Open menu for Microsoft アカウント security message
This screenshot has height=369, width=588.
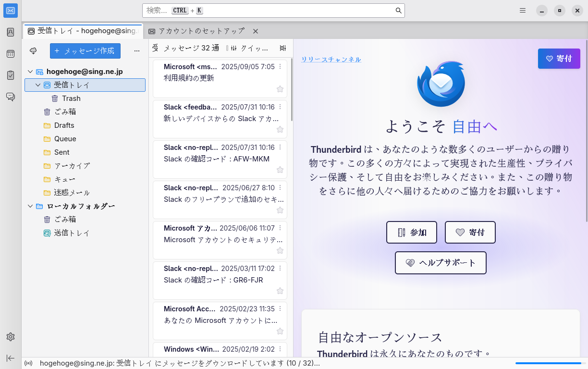pos(280,228)
